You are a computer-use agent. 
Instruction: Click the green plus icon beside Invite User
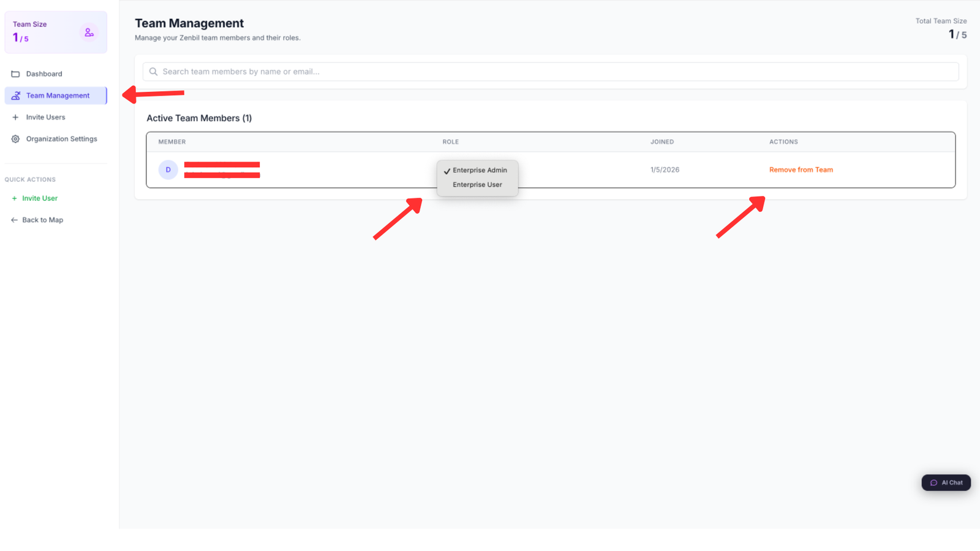click(15, 198)
